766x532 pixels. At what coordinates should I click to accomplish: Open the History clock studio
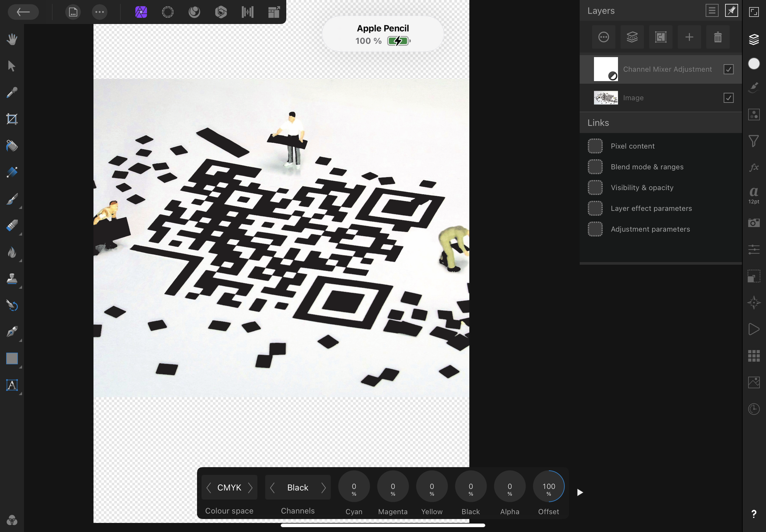pos(754,409)
